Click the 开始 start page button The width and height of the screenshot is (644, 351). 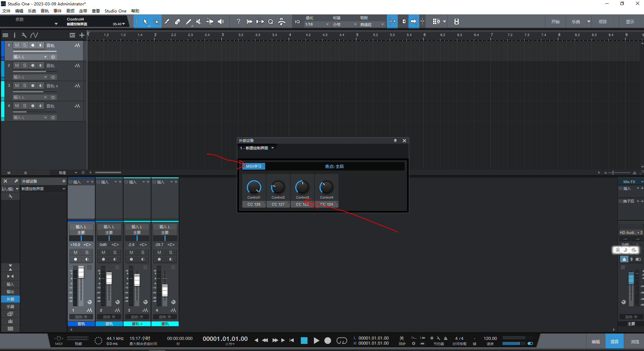pos(555,22)
